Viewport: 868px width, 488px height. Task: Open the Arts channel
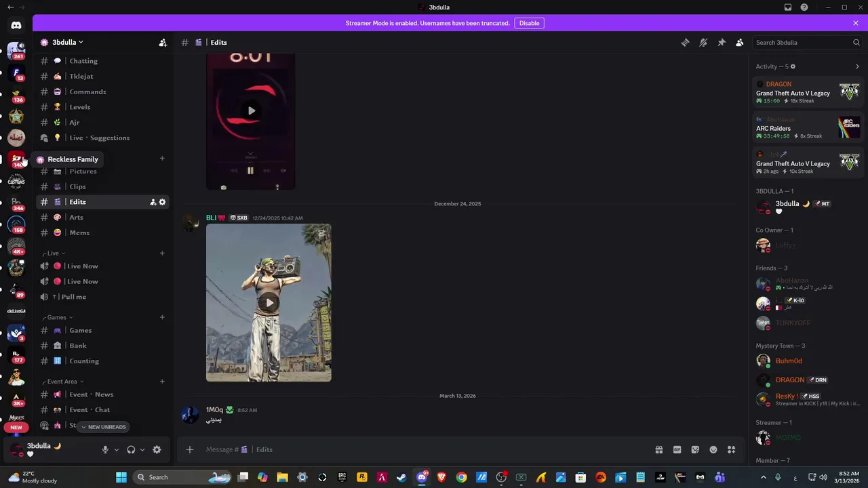(103, 218)
